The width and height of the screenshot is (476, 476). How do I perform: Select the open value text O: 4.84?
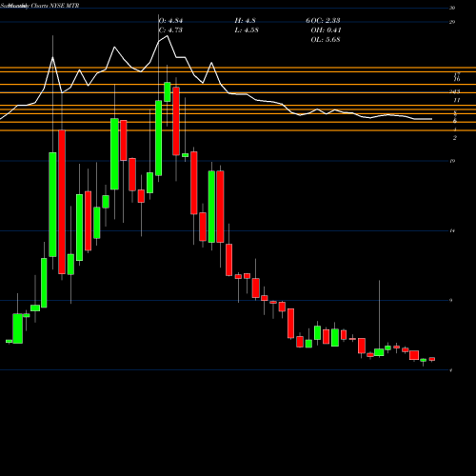(x=170, y=21)
